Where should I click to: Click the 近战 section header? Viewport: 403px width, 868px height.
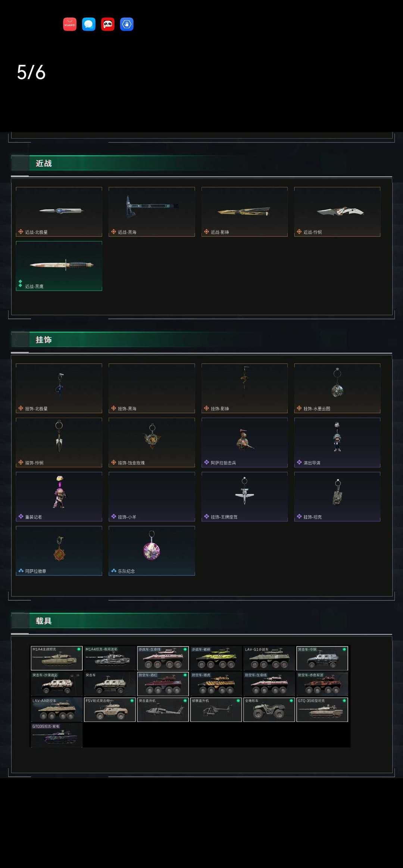pyautogui.click(x=44, y=163)
